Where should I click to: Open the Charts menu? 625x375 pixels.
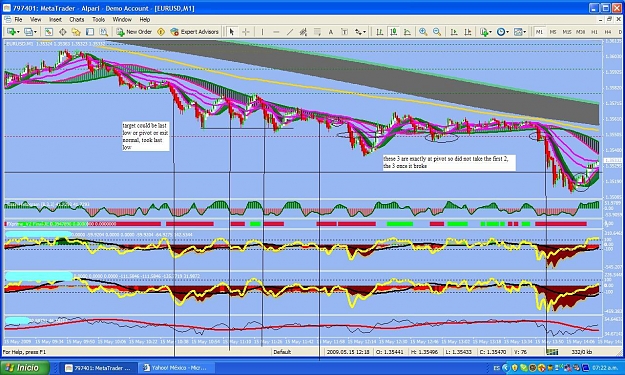[x=77, y=20]
